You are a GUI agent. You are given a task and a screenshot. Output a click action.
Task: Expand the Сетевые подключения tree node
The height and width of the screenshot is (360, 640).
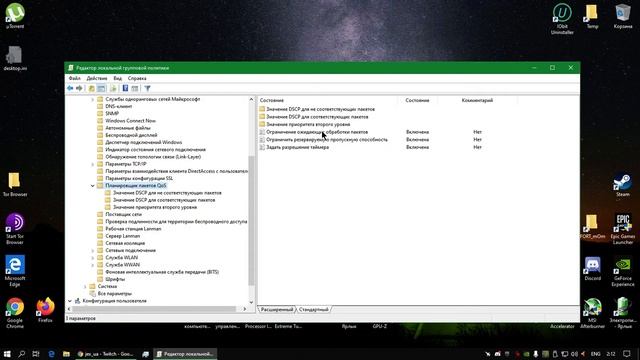click(x=93, y=251)
